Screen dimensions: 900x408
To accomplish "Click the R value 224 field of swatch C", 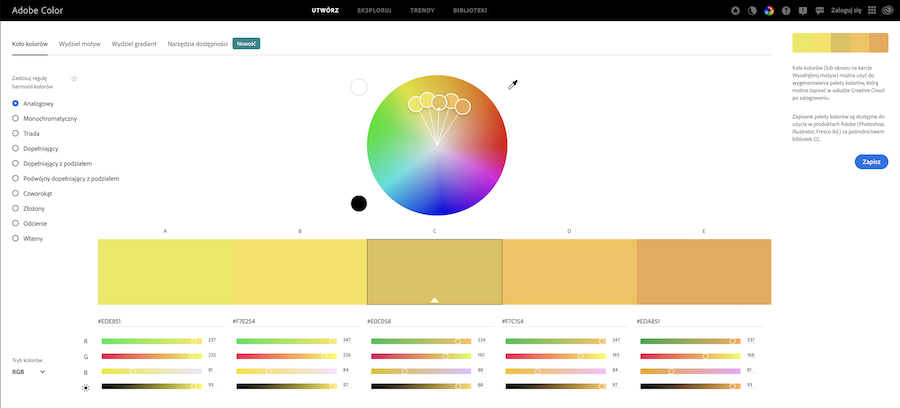I will pos(481,341).
